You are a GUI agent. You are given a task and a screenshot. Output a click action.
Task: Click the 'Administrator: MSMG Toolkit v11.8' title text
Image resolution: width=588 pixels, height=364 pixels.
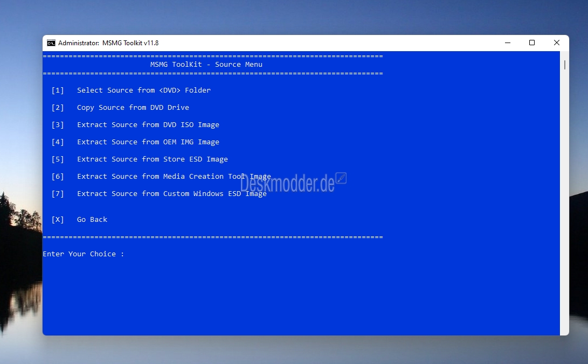tap(108, 43)
